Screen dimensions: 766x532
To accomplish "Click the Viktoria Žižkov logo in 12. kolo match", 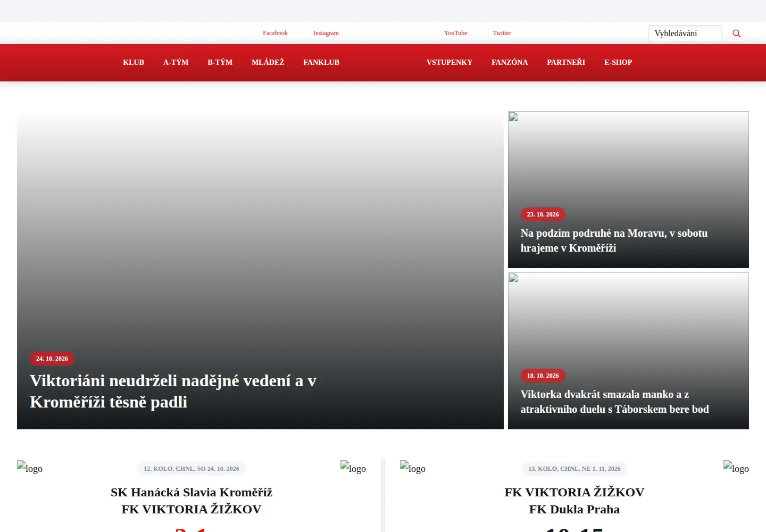I will point(353,468).
